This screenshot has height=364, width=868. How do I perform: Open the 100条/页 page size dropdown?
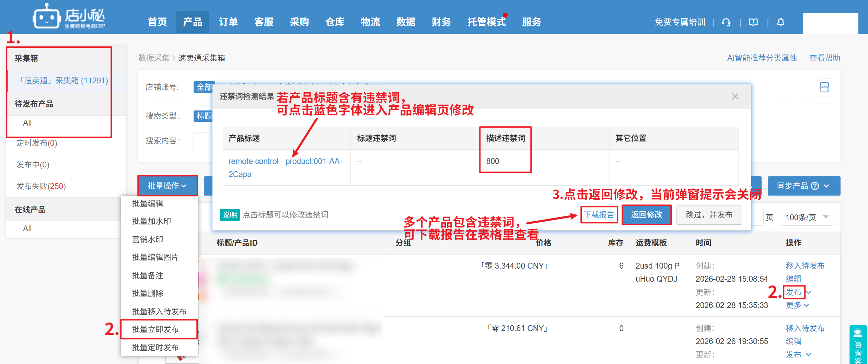click(x=807, y=217)
